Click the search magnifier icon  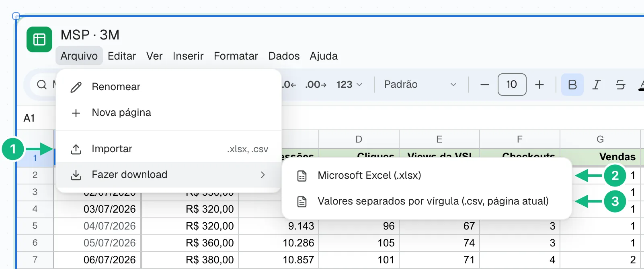[x=42, y=85]
